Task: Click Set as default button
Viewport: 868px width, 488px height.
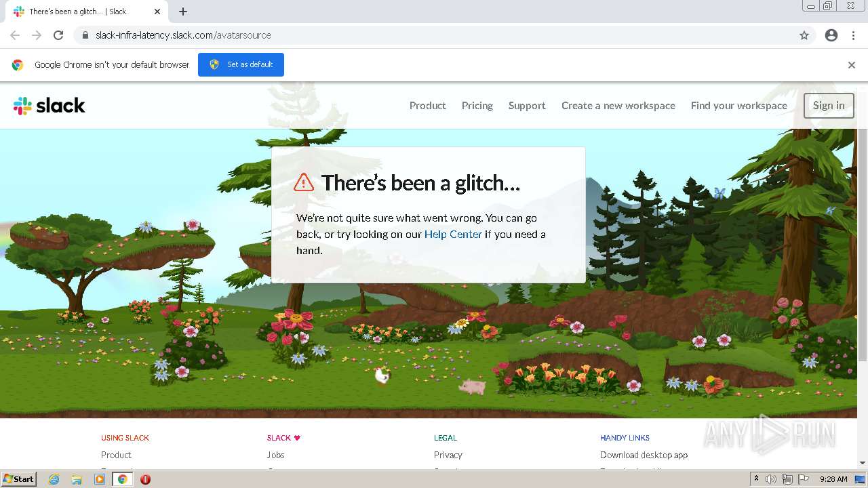Action: pos(241,64)
